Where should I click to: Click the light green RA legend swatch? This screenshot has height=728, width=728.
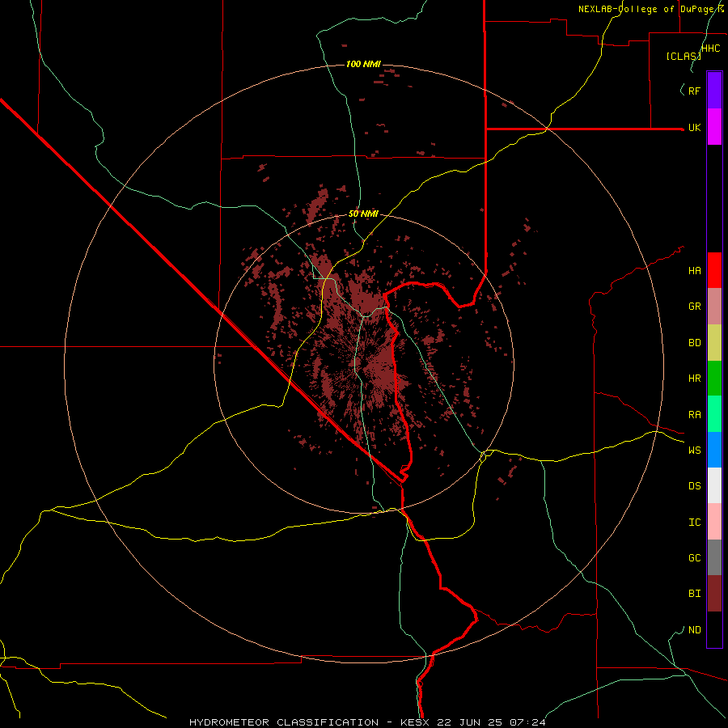tap(714, 414)
